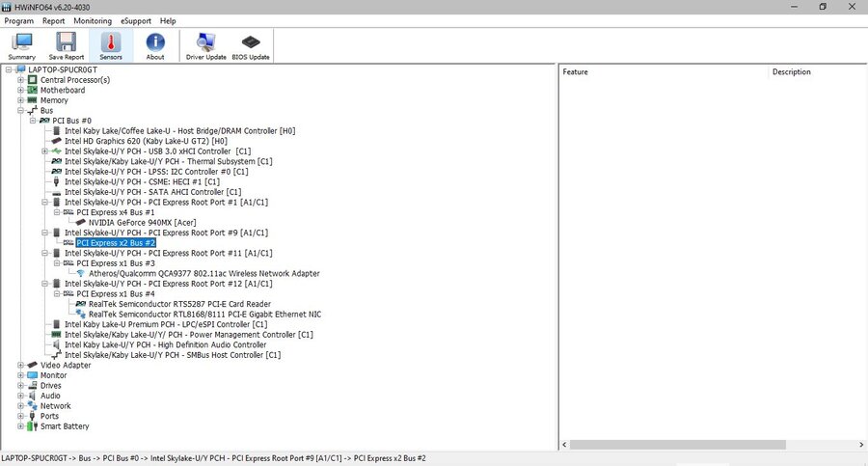Expand the USB 3.0 xHCI Controller node

[44, 151]
